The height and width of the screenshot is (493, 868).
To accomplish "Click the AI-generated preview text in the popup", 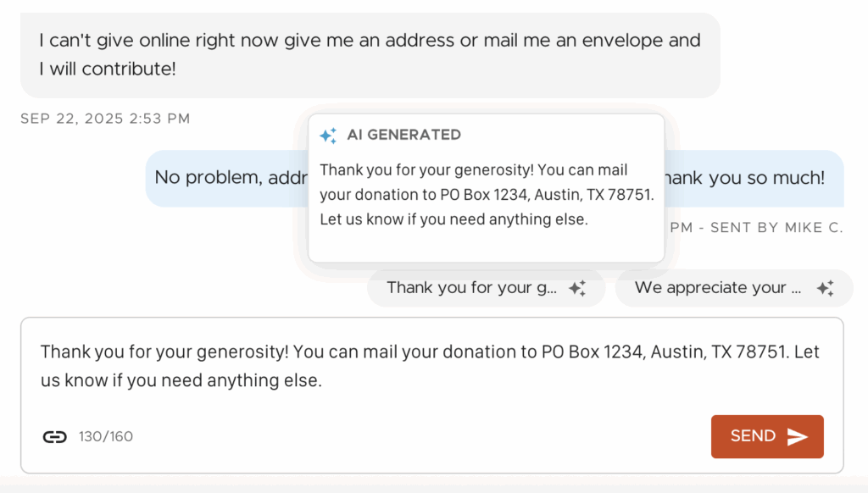I will coord(486,195).
